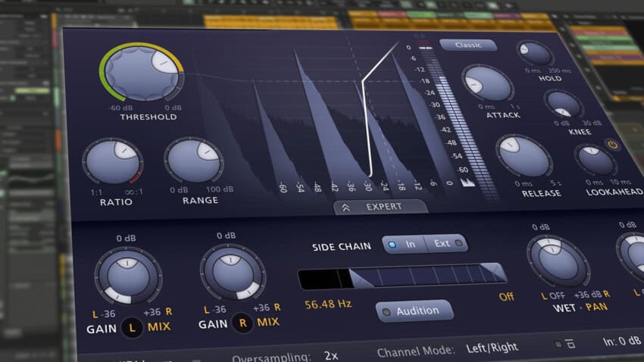The image size is (644, 362).
Task: Click the PAN label beside WET
Action: (x=596, y=307)
